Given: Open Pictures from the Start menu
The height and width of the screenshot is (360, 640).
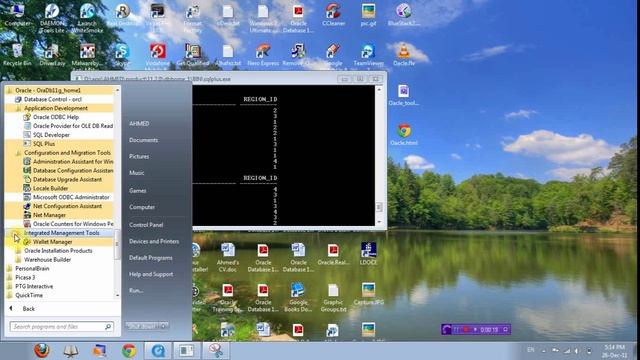Looking at the screenshot, I should point(139,156).
